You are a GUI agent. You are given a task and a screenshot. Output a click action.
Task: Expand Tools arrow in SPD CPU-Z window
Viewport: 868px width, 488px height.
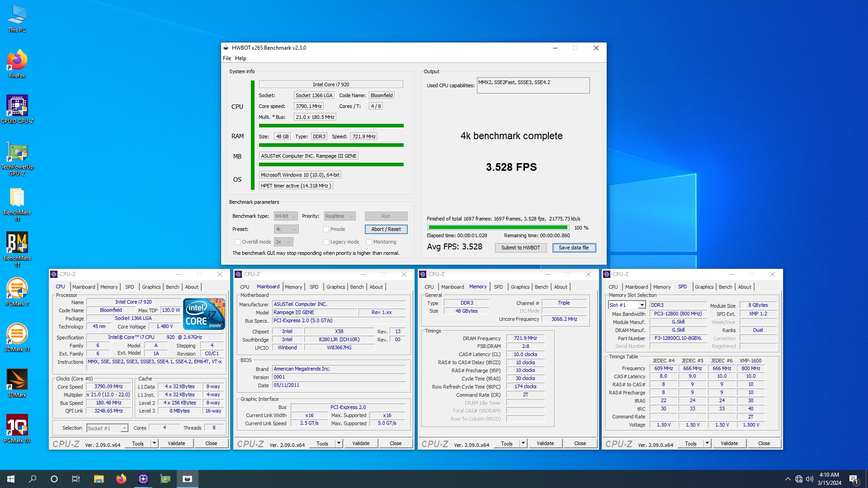click(x=707, y=444)
